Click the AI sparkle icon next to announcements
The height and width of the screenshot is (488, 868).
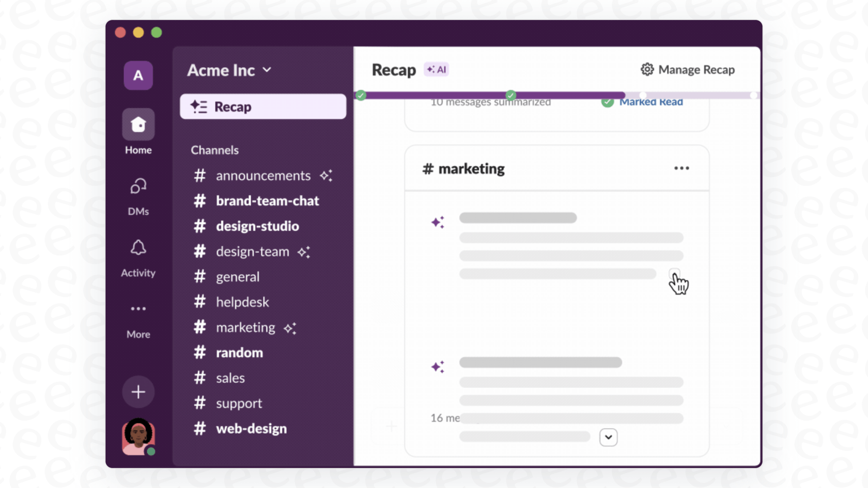[x=327, y=176]
